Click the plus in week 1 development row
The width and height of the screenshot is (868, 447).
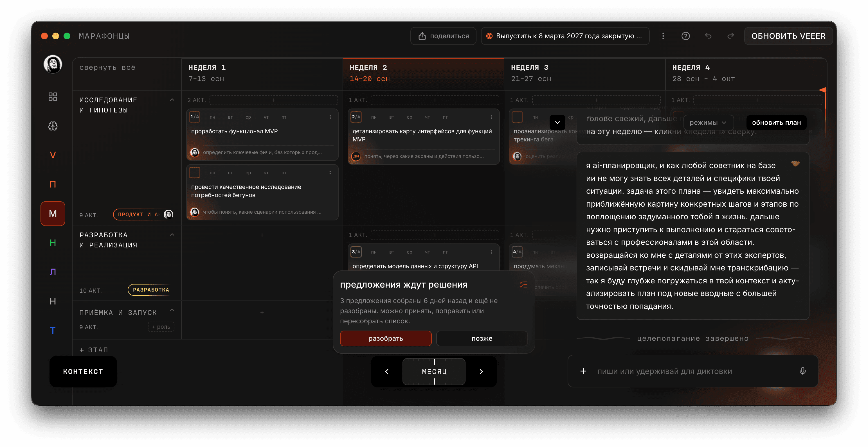pyautogui.click(x=262, y=235)
